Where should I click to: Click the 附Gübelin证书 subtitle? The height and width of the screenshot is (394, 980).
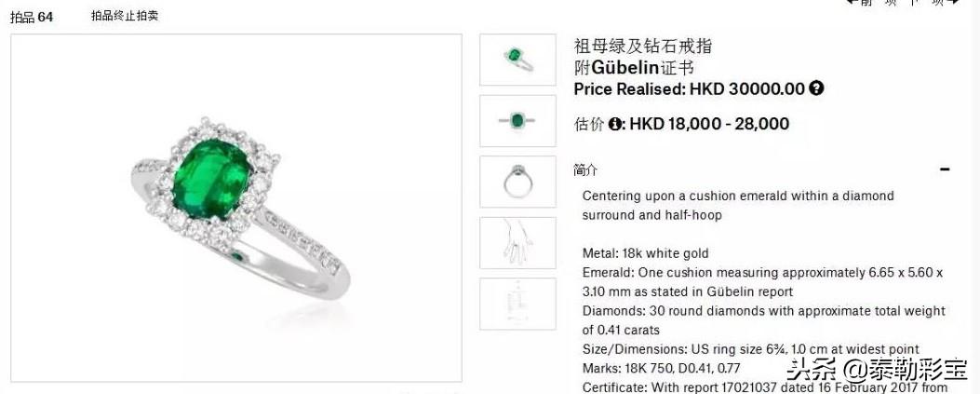coord(634,67)
